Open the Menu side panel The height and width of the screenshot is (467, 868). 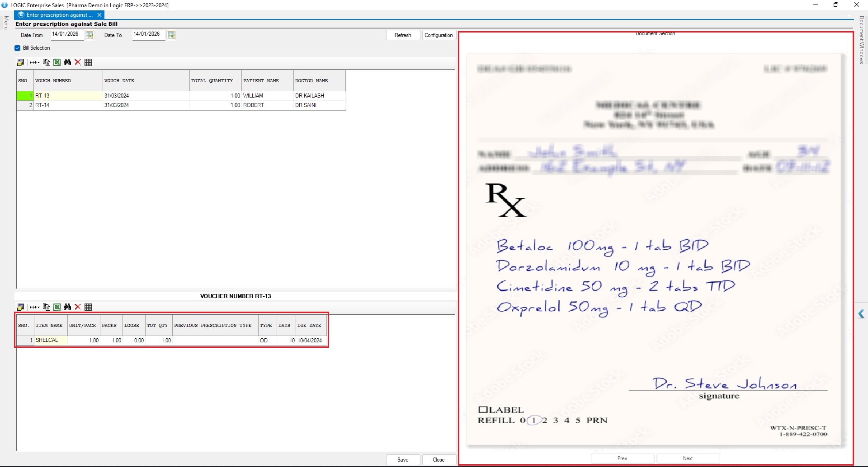tap(6, 23)
